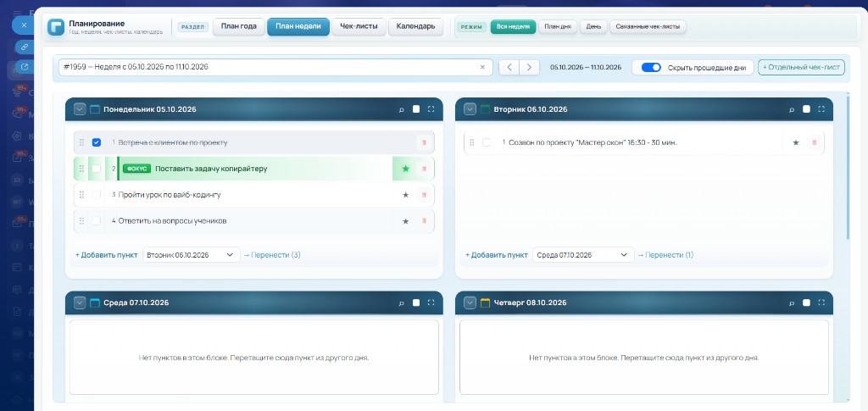Screen dimensions: 868x411
Task: Clear the week selector field with its x
Action: tap(482, 67)
